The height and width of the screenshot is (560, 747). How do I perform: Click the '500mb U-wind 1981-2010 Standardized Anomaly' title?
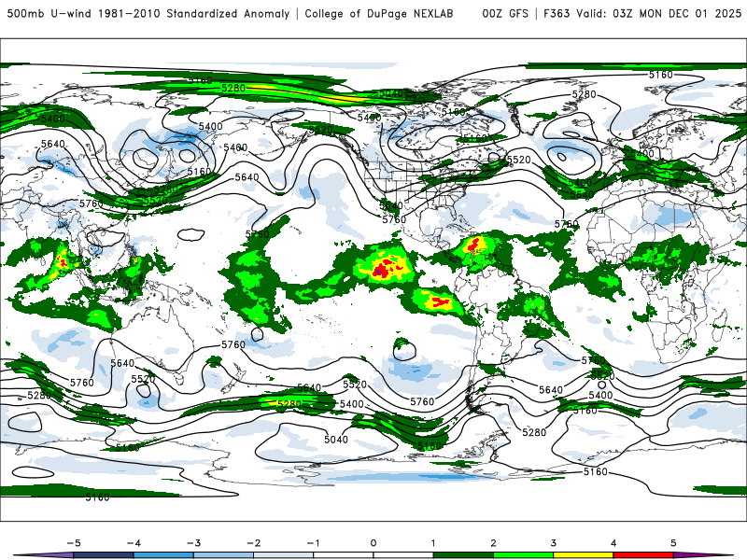pyautogui.click(x=148, y=14)
